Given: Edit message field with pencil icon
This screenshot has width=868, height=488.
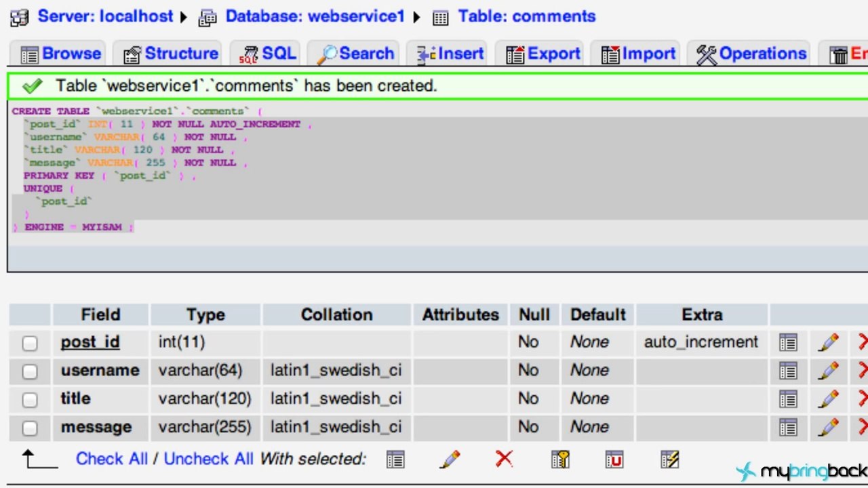Looking at the screenshot, I should point(828,428).
